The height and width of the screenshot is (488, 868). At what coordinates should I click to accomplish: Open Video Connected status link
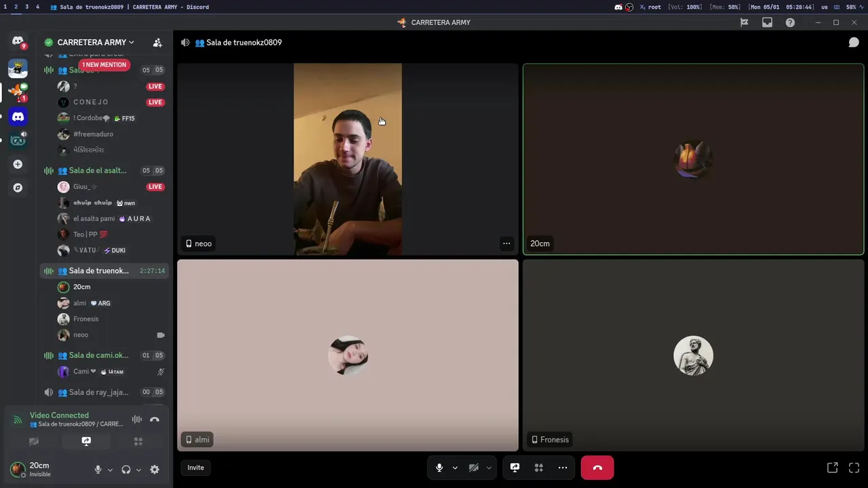(x=59, y=415)
